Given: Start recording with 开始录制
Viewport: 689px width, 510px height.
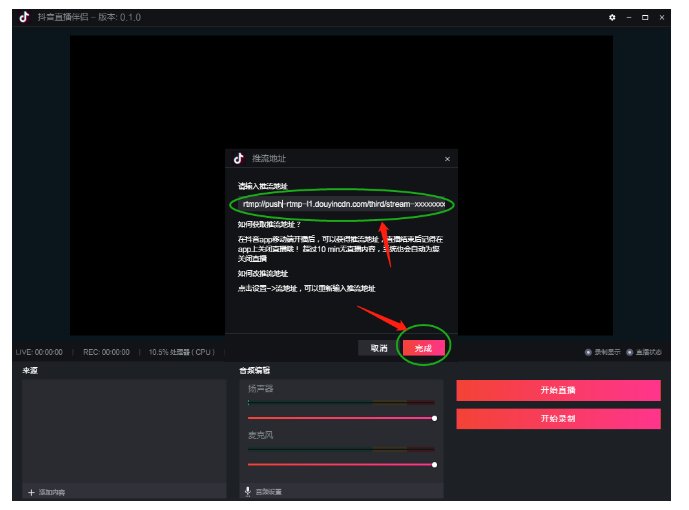Looking at the screenshot, I should (558, 418).
